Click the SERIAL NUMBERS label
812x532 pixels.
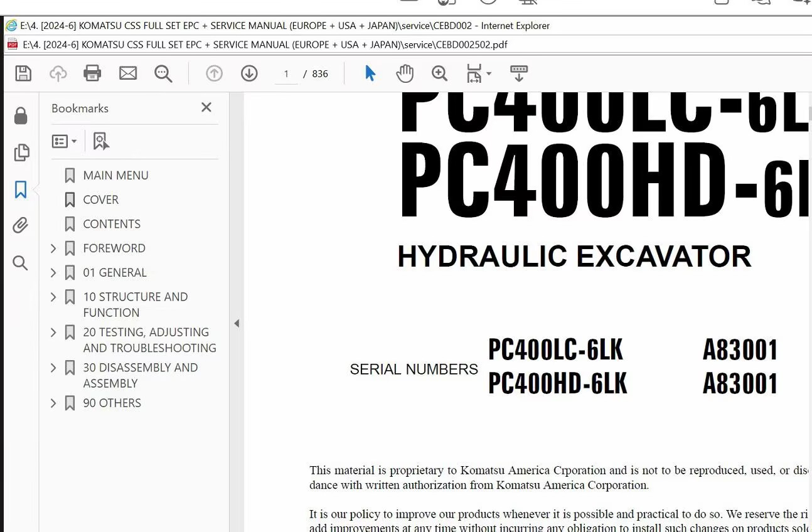(414, 370)
